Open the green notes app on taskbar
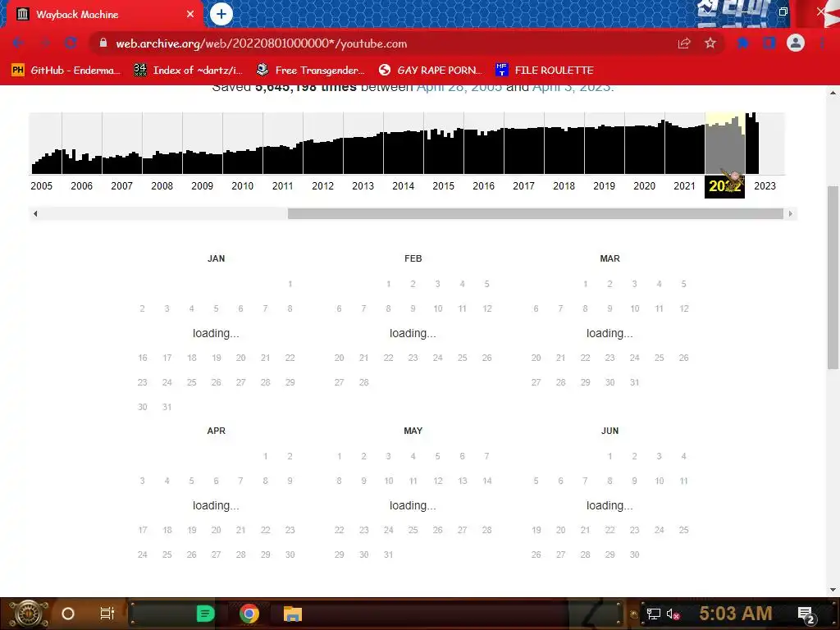 click(x=206, y=614)
